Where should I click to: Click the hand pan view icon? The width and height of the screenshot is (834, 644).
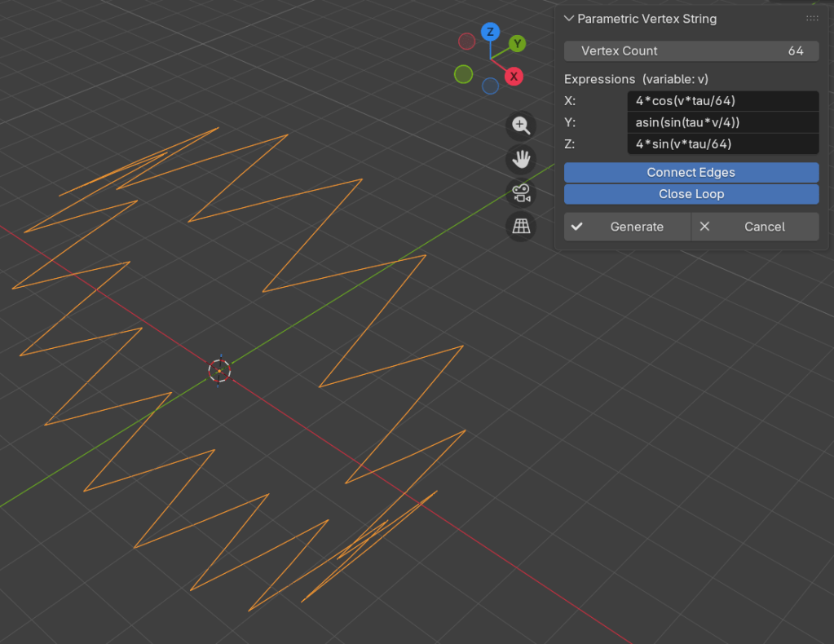521,159
